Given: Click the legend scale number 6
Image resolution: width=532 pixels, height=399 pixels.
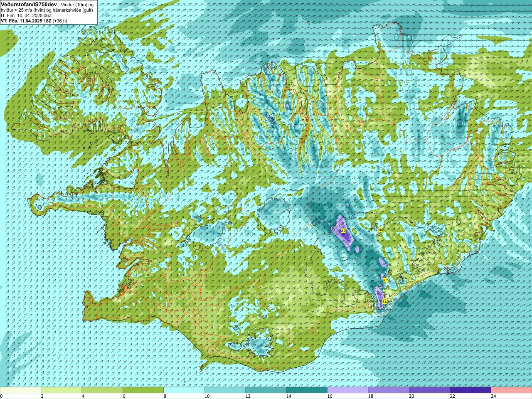Looking at the screenshot, I should point(124,396).
